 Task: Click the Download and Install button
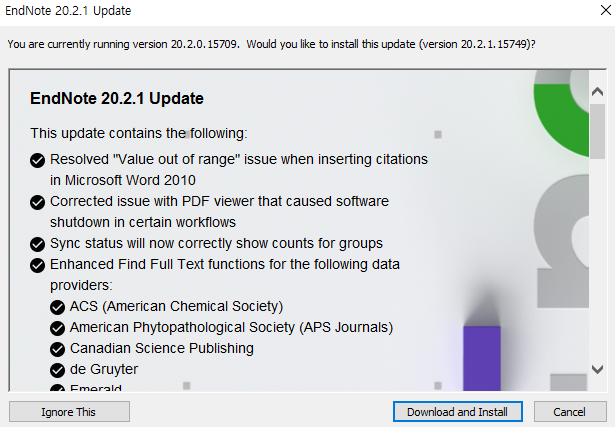coord(458,412)
